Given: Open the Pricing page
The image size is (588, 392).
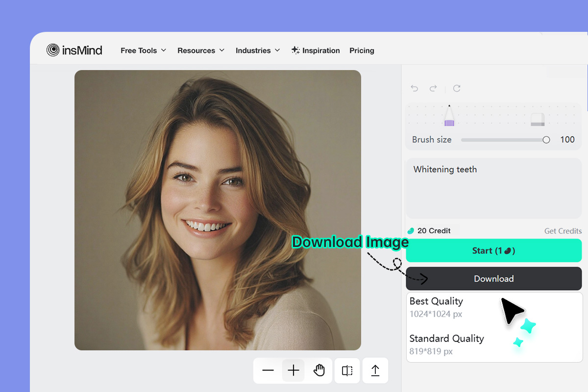Looking at the screenshot, I should pyautogui.click(x=362, y=50).
